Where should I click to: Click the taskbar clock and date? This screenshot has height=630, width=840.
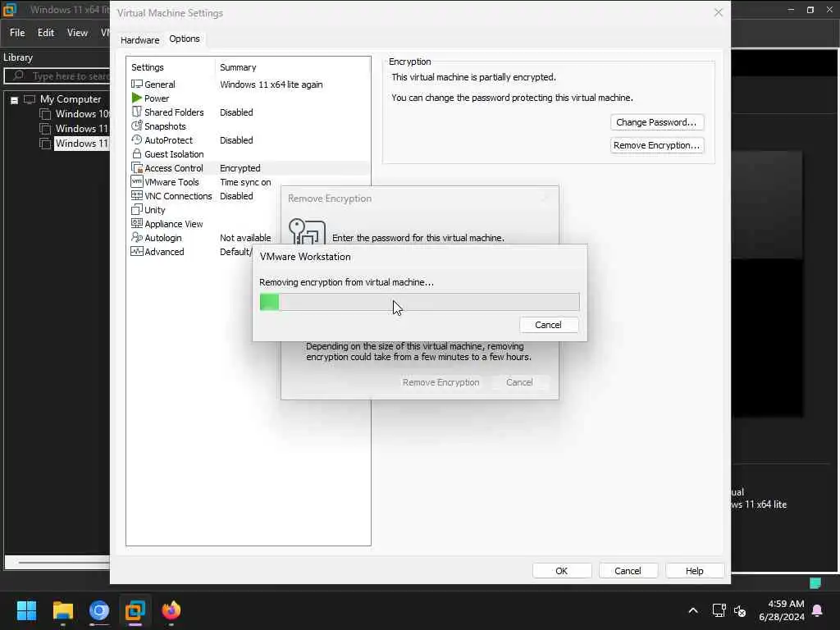tap(782, 610)
